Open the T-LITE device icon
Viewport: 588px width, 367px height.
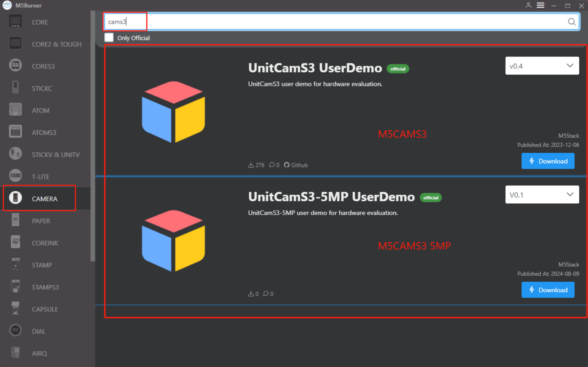15,176
